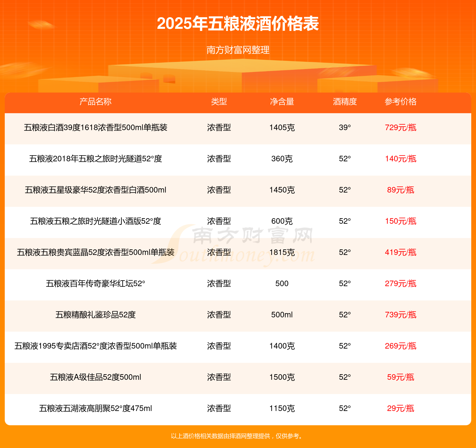Click the net content "500ml" for 五粮精酿礼鉴珍品

282,315
